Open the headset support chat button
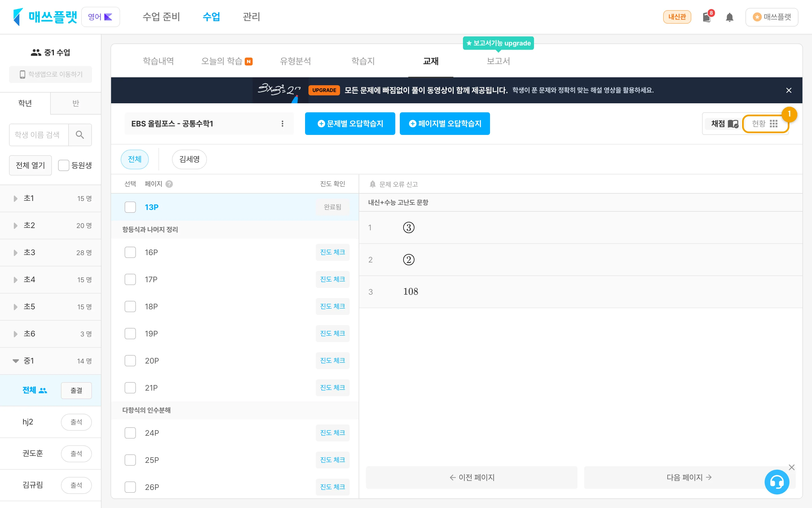812x508 pixels. (x=777, y=482)
